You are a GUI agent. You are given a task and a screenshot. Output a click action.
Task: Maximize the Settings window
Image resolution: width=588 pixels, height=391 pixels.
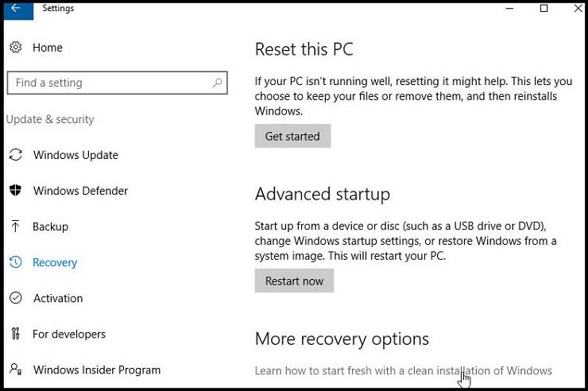[544, 9]
